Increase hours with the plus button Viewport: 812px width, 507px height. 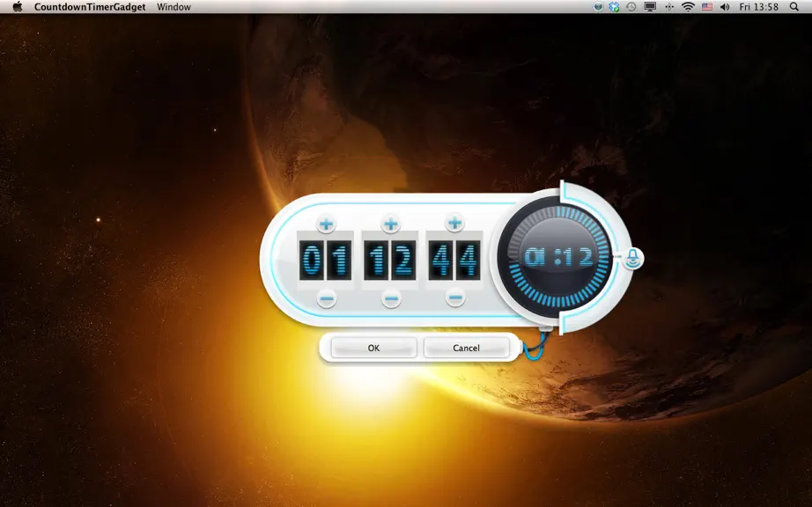pyautogui.click(x=326, y=224)
